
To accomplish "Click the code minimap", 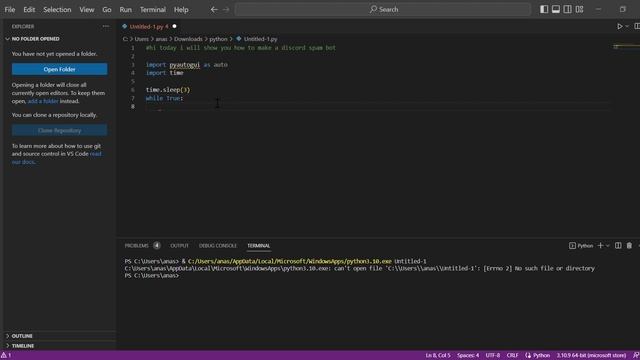I will pos(626,47).
